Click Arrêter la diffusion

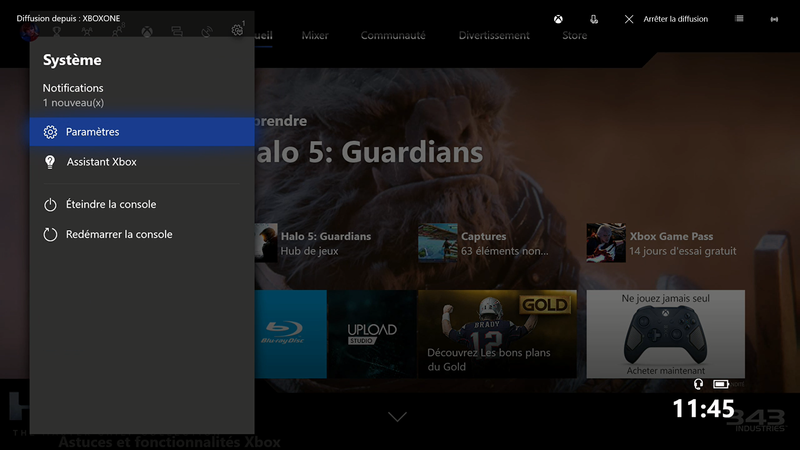676,19
